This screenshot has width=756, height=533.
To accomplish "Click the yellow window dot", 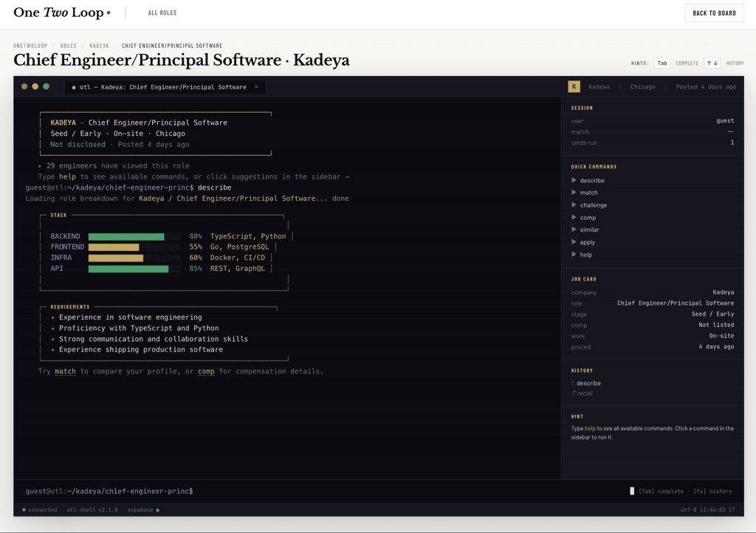I will pyautogui.click(x=35, y=86).
